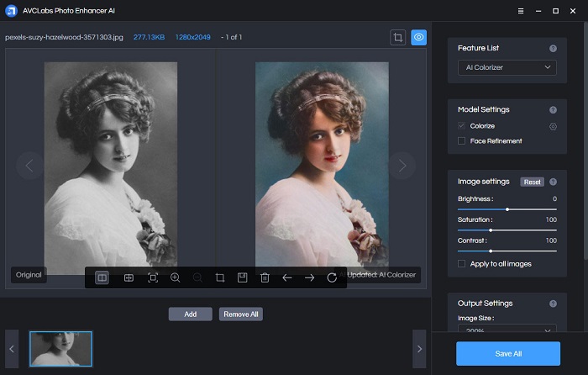The width and height of the screenshot is (588, 375).
Task: Click the crop icon above preview
Action: 398,37
